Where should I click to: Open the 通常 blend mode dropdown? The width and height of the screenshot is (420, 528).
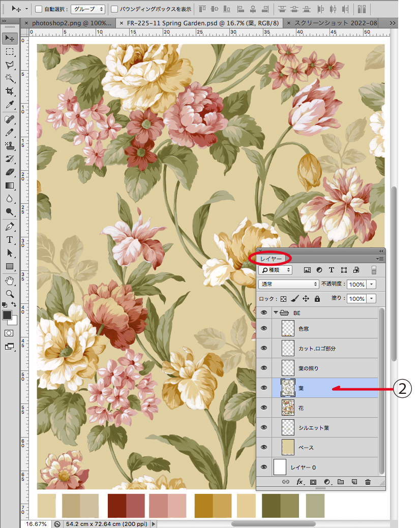click(x=289, y=284)
